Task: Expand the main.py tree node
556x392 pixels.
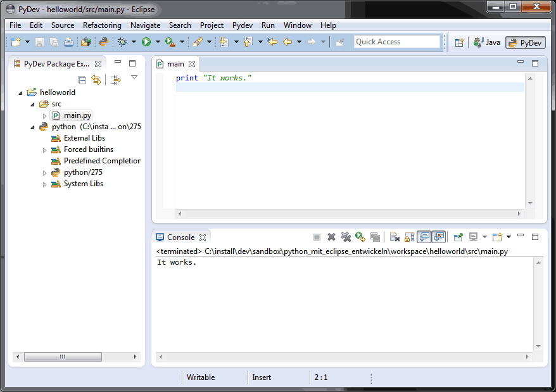Action: pyautogui.click(x=44, y=116)
